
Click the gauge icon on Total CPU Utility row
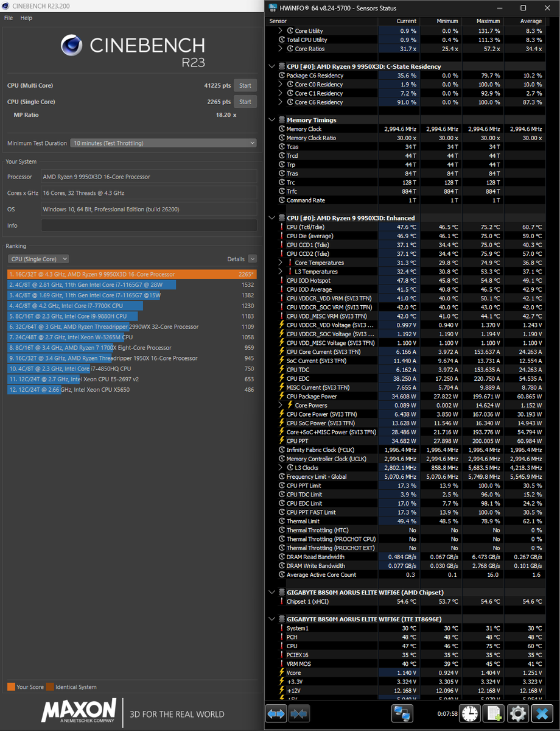click(x=281, y=40)
